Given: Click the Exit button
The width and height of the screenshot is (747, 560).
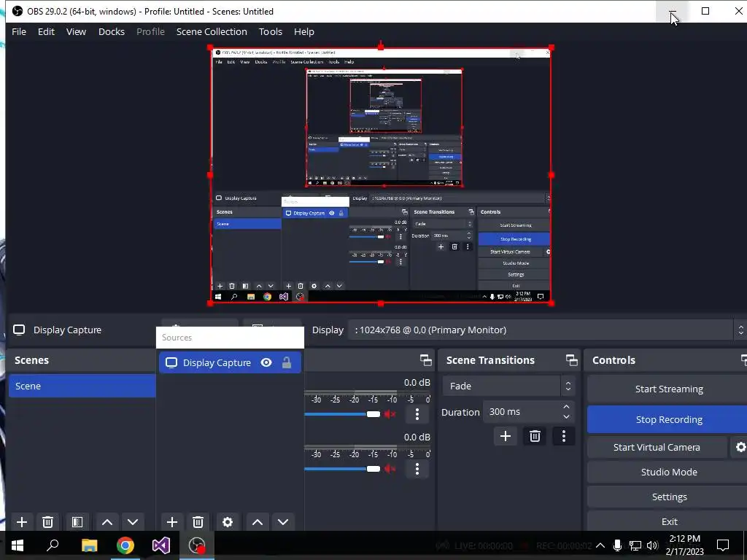Looking at the screenshot, I should pyautogui.click(x=668, y=521).
